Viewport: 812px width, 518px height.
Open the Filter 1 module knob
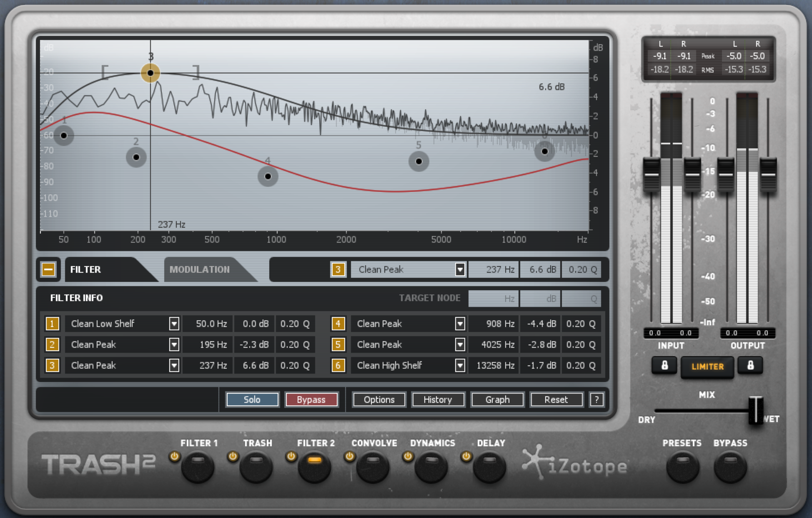tap(198, 466)
